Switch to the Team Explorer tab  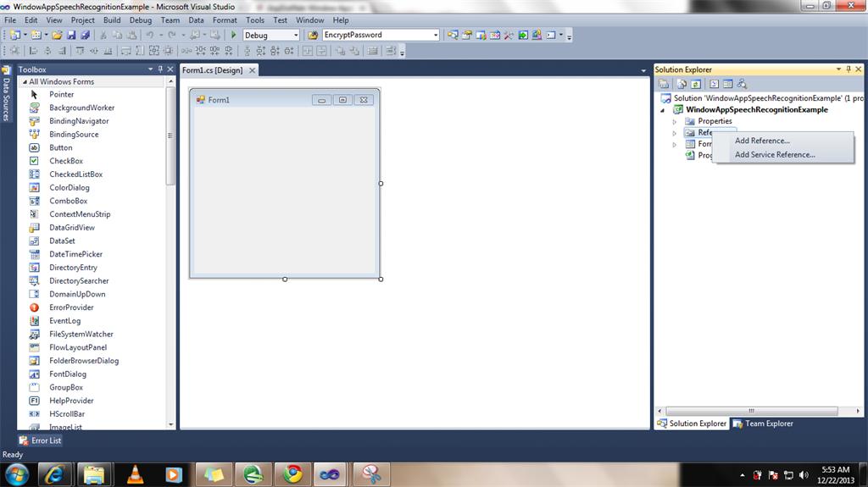pyautogui.click(x=763, y=423)
